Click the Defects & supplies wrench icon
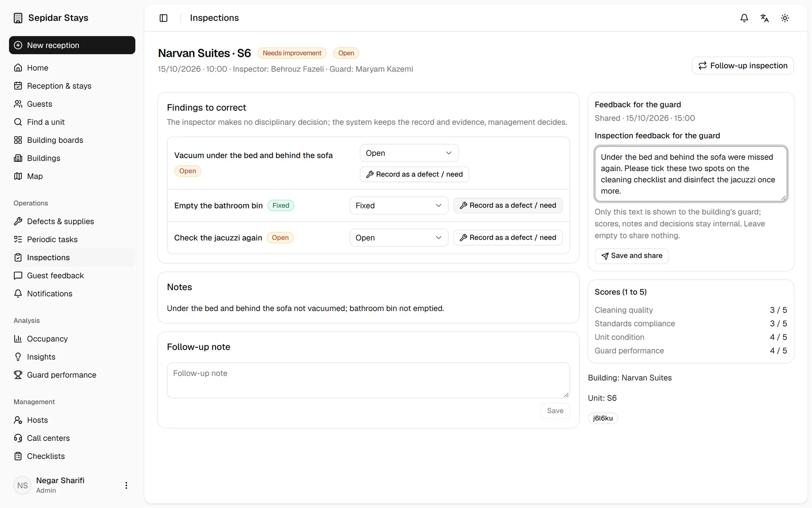The width and height of the screenshot is (812, 508). [x=18, y=221]
